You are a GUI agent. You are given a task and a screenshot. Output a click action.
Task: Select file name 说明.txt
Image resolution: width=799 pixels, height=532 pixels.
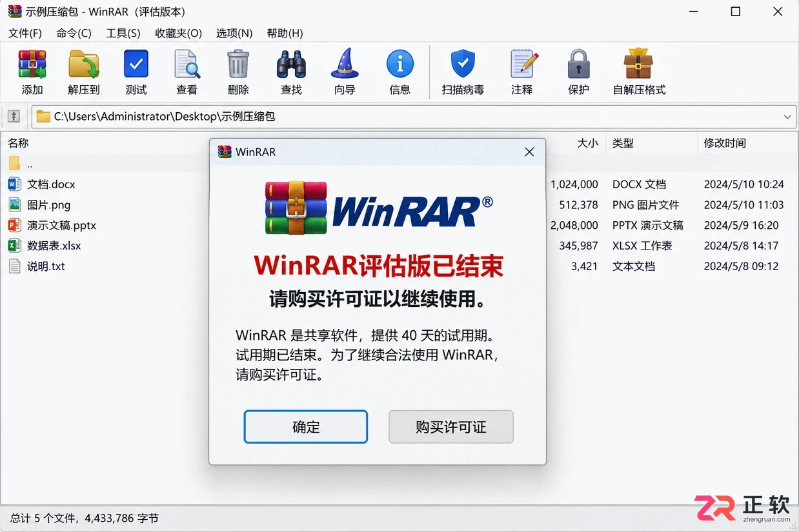click(46, 266)
